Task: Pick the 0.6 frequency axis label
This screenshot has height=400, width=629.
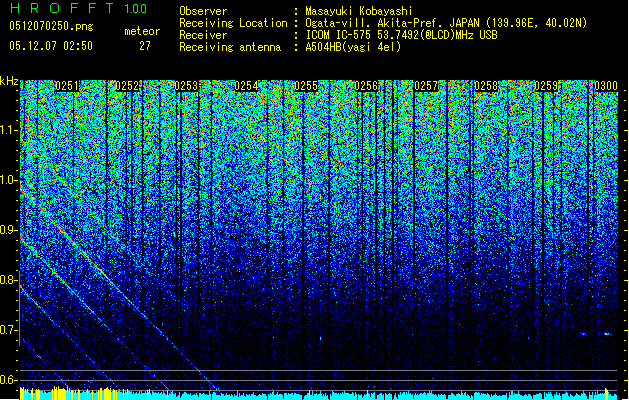Action: pos(8,380)
